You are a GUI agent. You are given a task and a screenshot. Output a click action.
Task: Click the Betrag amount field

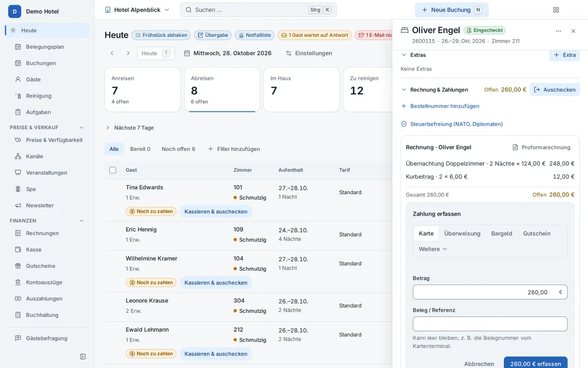click(490, 292)
